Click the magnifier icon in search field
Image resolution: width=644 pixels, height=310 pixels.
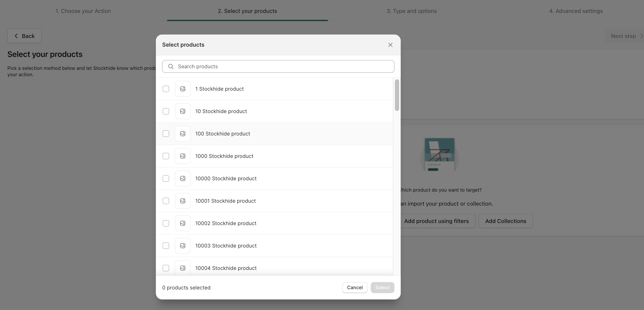click(x=171, y=66)
